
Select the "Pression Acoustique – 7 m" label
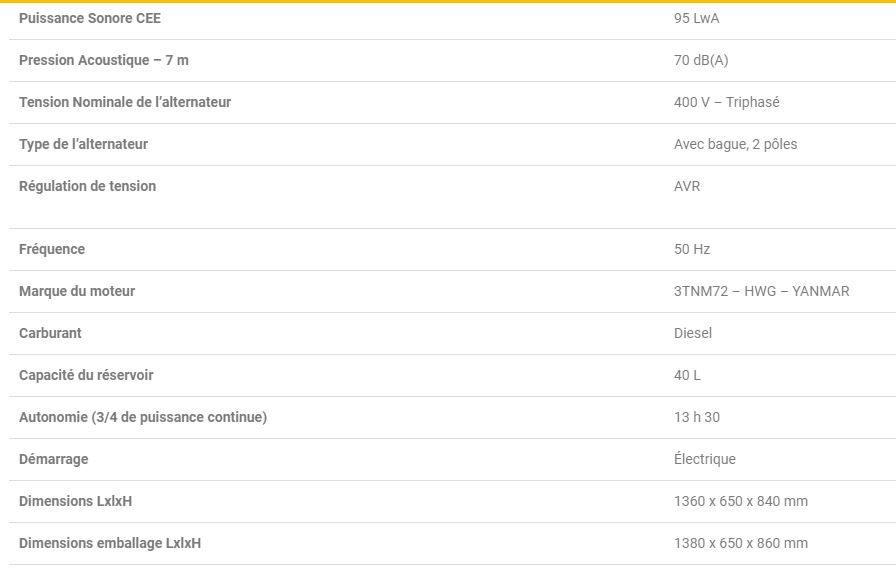(104, 60)
